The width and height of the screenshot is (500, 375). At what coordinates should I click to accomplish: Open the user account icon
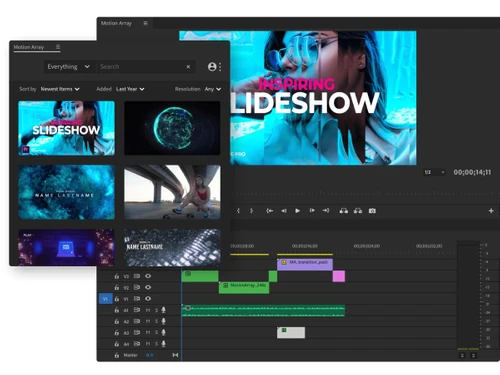(x=212, y=67)
